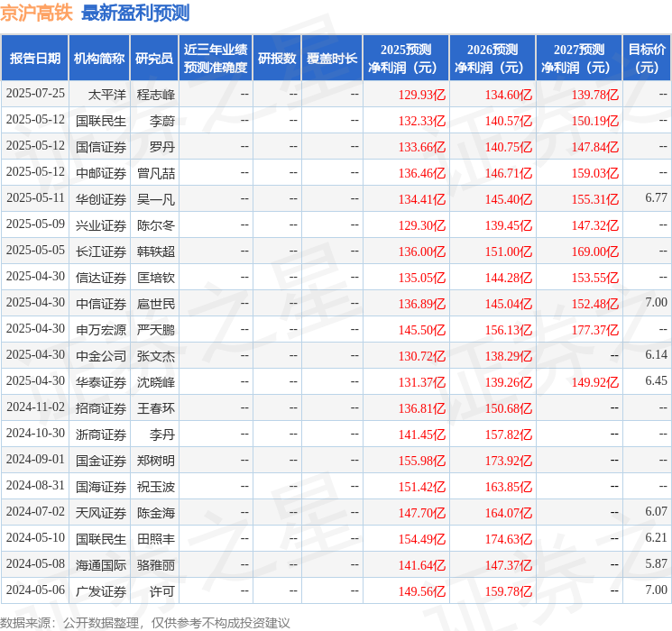Select the 覆盖时长 column header
Image resolution: width=672 pixels, height=631 pixels.
click(332, 59)
